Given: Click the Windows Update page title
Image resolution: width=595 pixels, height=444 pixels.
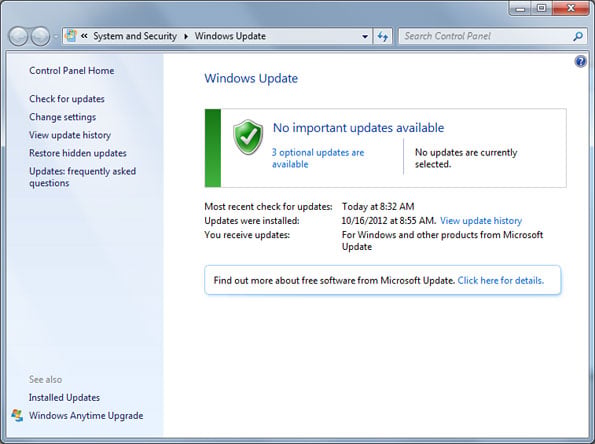Looking at the screenshot, I should point(251,78).
